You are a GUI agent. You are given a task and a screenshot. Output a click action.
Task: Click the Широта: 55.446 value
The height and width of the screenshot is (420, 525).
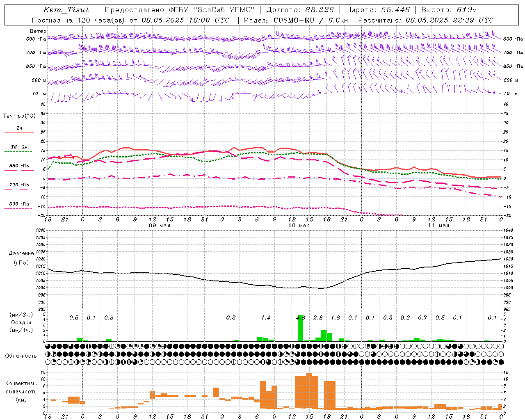point(377,10)
